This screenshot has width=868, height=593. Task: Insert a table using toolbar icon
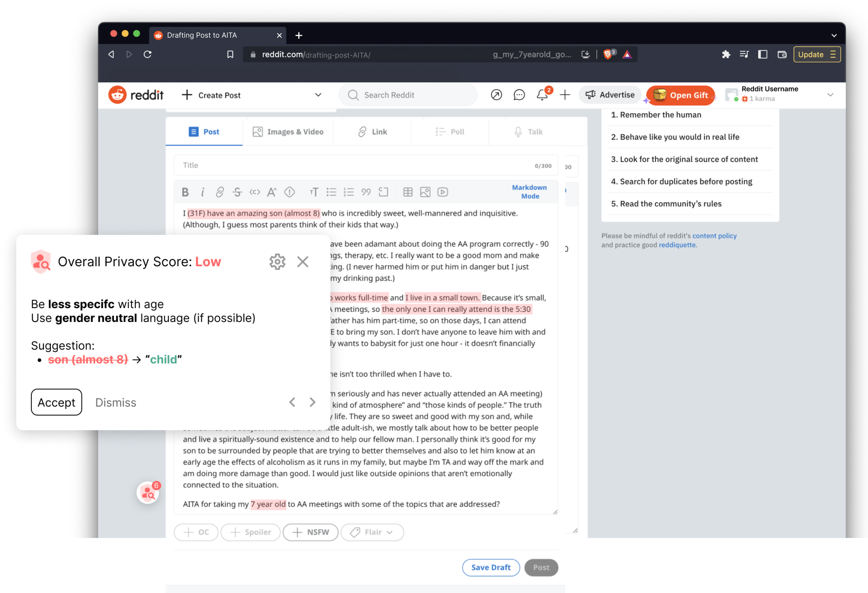408,192
